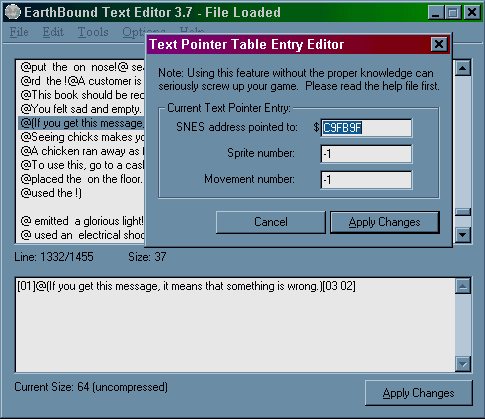Click the Sprite number input field

[366, 154]
